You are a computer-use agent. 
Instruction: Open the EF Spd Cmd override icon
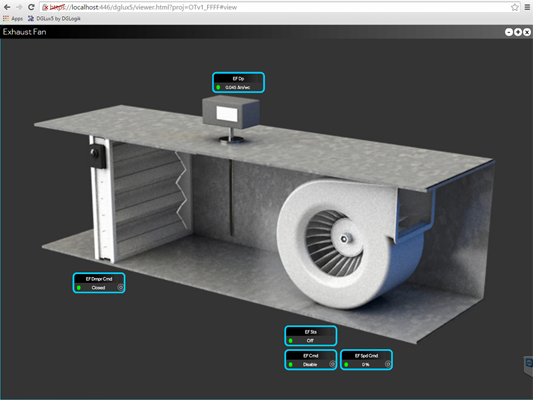[388, 364]
